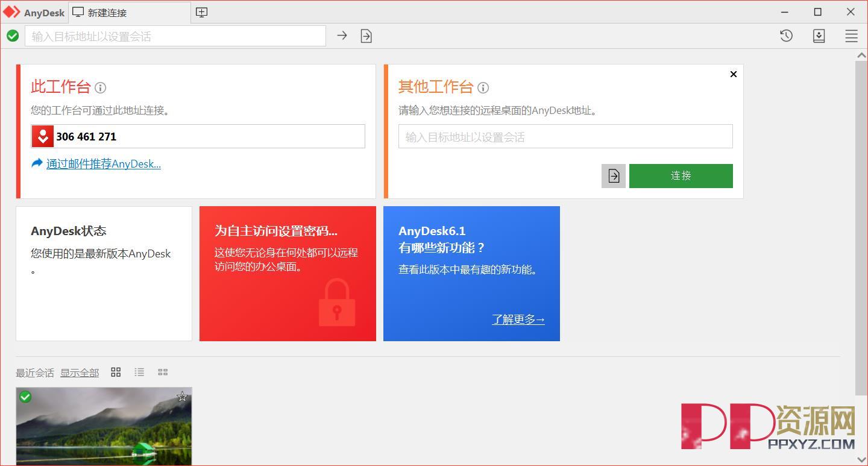The height and width of the screenshot is (466, 868).
Task: Favorite the recent session via its star
Action: (x=182, y=397)
